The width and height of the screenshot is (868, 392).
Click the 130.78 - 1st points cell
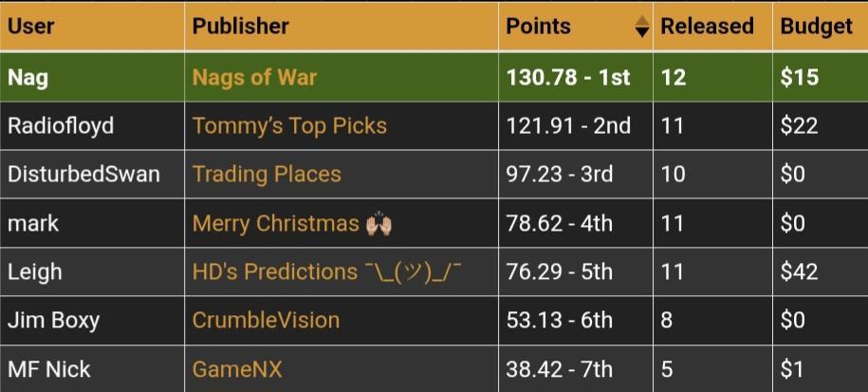[x=567, y=77]
